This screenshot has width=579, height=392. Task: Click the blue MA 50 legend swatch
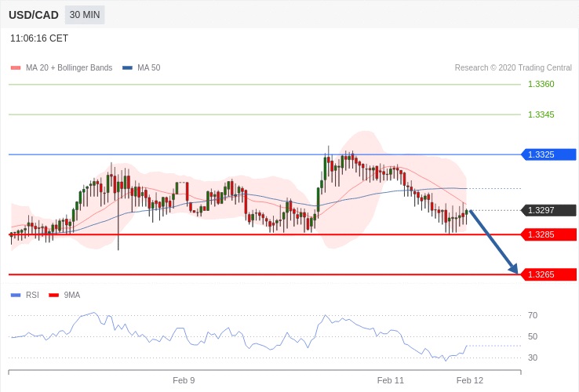(127, 68)
